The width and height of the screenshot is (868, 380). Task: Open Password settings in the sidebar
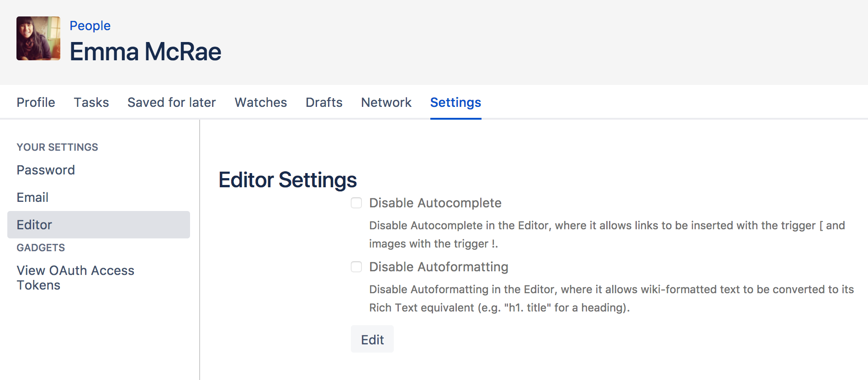[46, 170]
